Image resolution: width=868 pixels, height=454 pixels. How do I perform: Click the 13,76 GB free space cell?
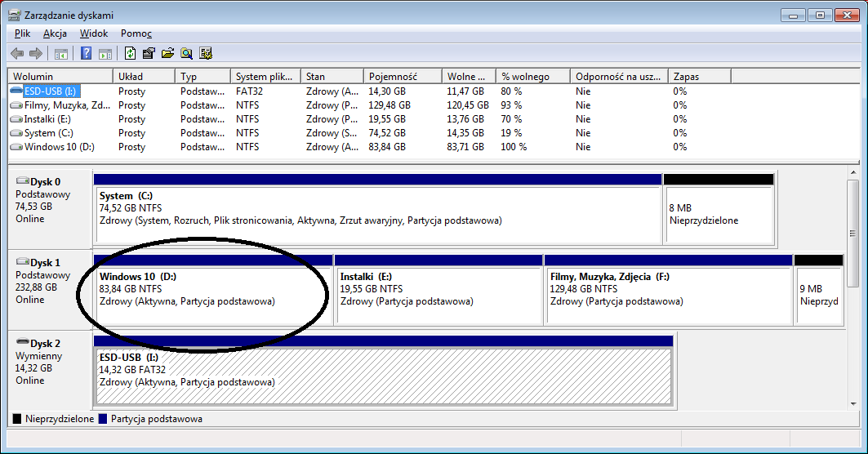coord(465,119)
